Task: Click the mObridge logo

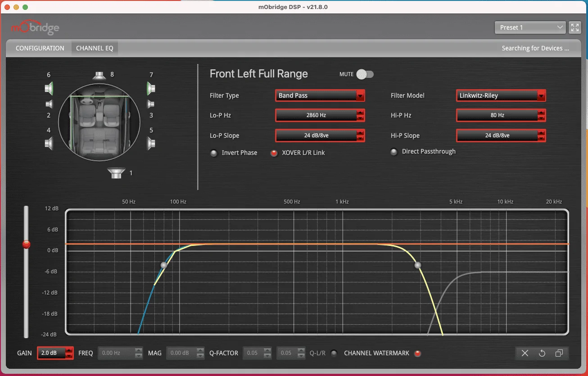Action: (x=35, y=28)
